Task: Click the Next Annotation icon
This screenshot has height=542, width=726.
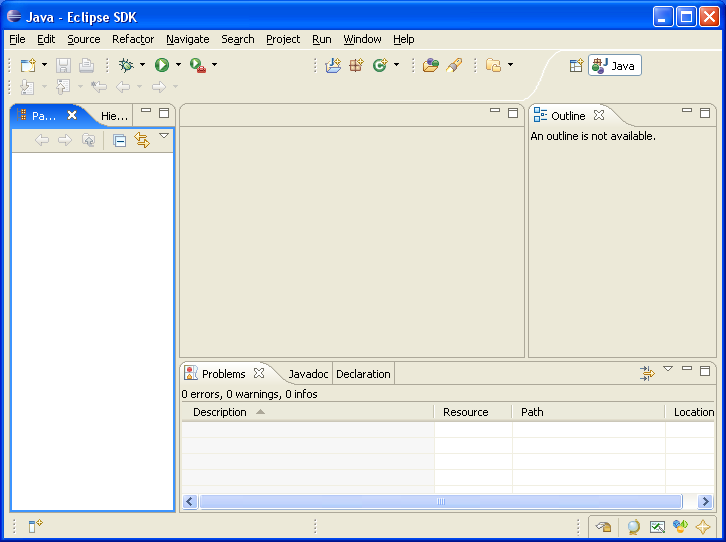Action: [x=27, y=87]
